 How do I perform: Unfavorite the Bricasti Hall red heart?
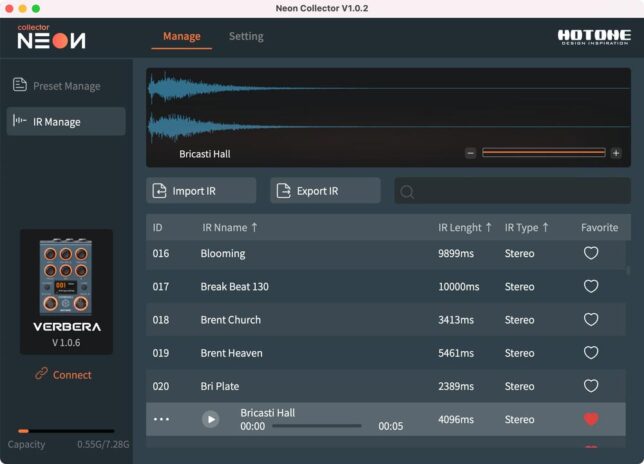click(x=591, y=419)
